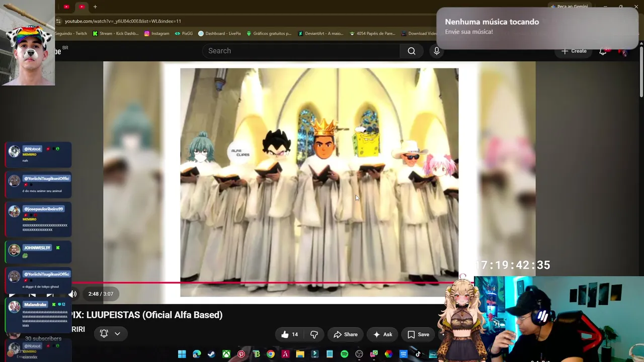Open the Stream - Kick Dashboard bookmark

coord(115,34)
